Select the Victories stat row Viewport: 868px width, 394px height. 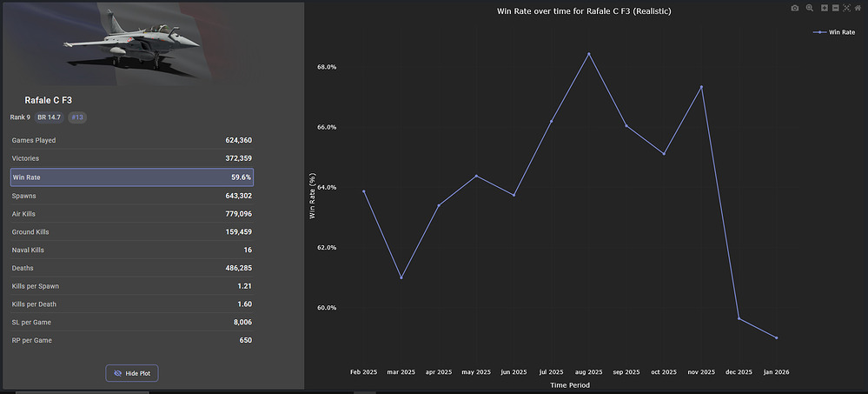click(131, 158)
